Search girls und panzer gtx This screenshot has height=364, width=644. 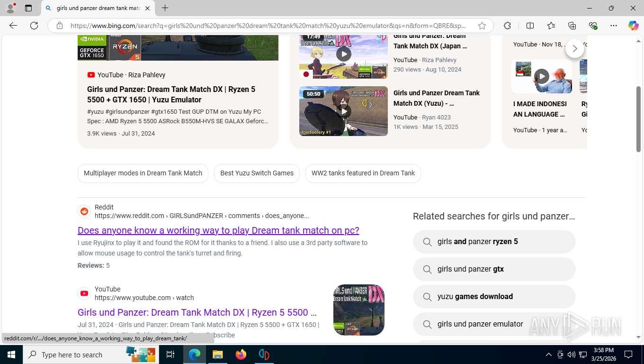[x=494, y=269]
